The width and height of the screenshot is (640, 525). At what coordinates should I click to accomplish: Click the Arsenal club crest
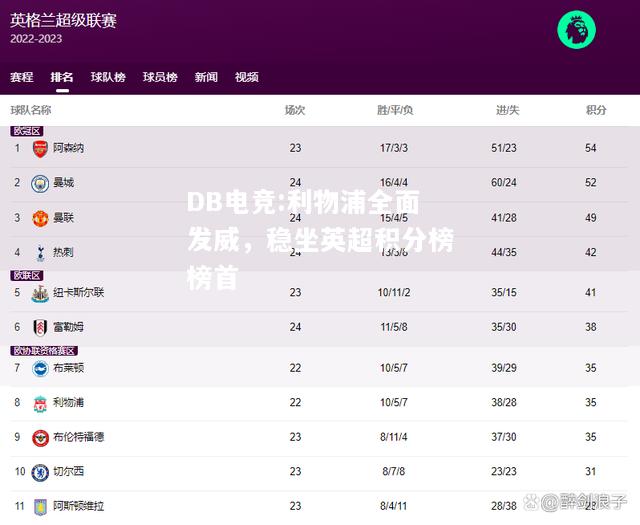[x=40, y=149]
